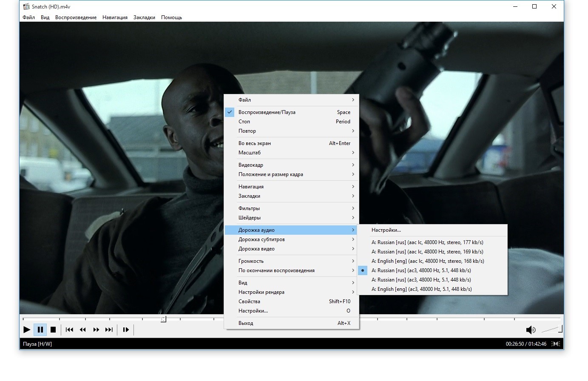
Task: Choose Во весь экран in the context menu
Action: click(x=292, y=143)
